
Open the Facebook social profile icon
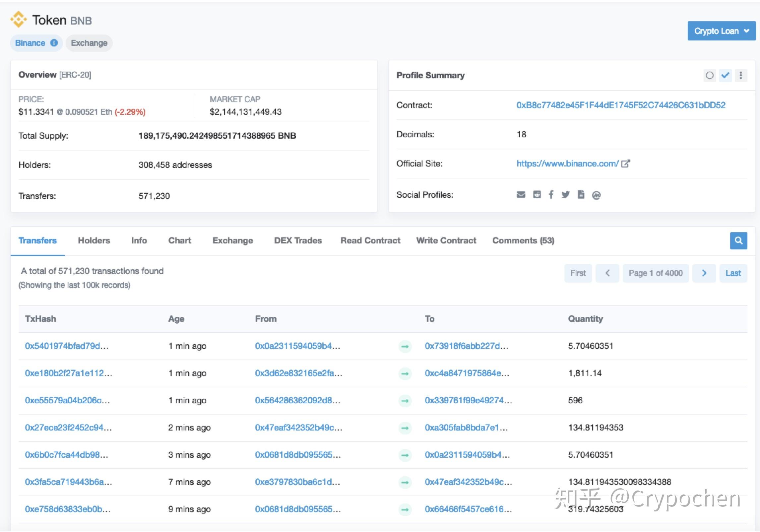click(x=551, y=195)
